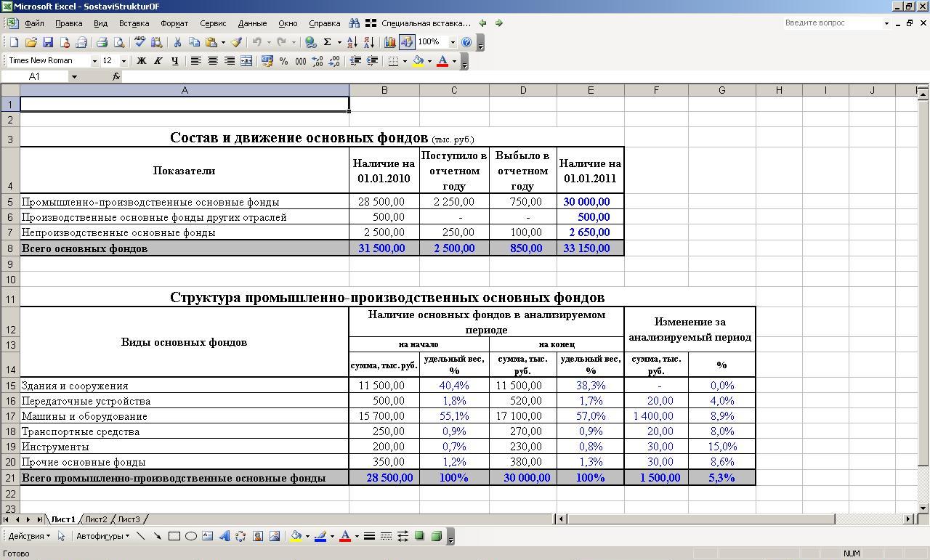Viewport: 930px width, 560px height.
Task: Save the workbook via floppy icon
Action: click(x=48, y=43)
